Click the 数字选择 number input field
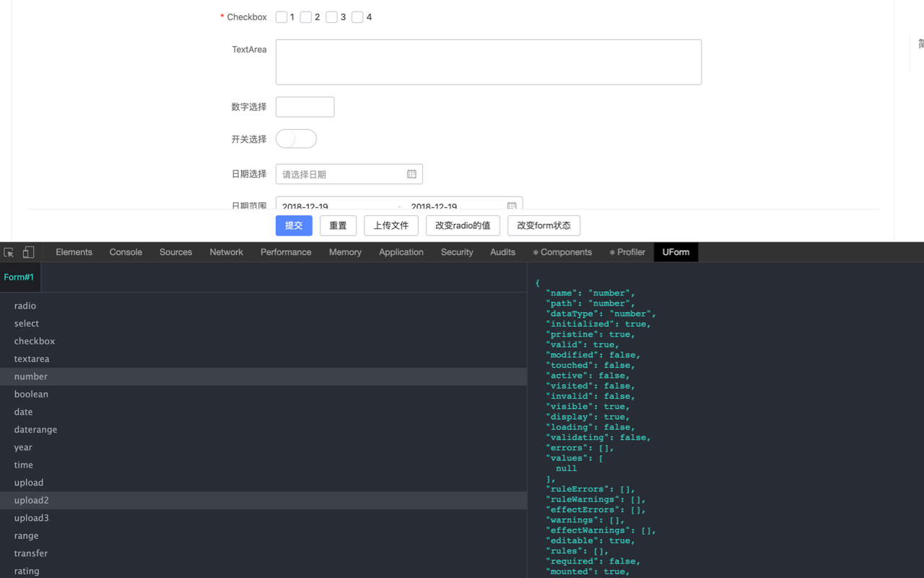924x578 pixels. coord(305,106)
